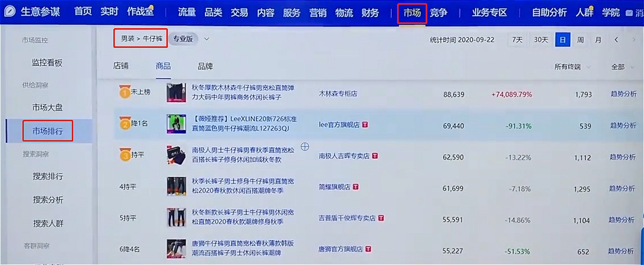This screenshot has width=644, height=265.
Task: Select the 30天 time range
Action: tap(541, 40)
